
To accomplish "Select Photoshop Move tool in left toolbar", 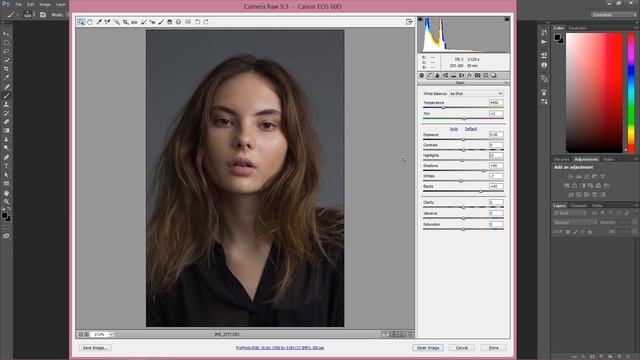I will (x=6, y=34).
